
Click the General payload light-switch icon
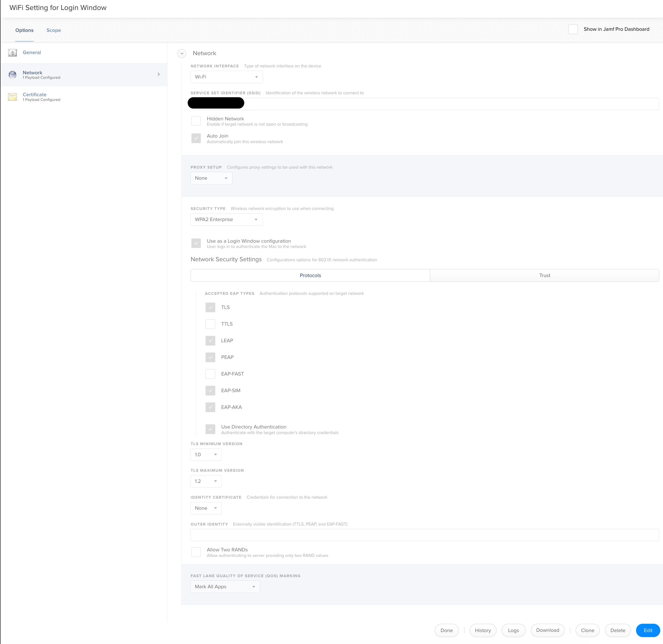click(12, 53)
